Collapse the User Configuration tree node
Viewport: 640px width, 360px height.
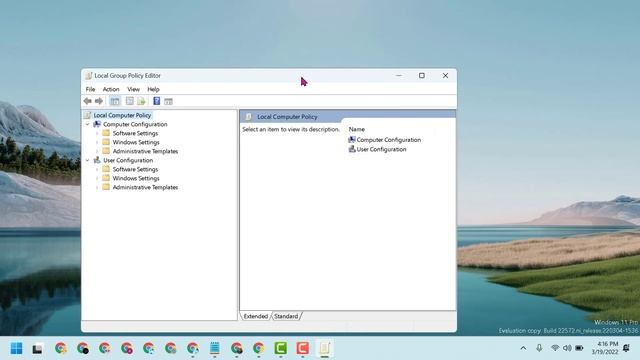coord(87,160)
